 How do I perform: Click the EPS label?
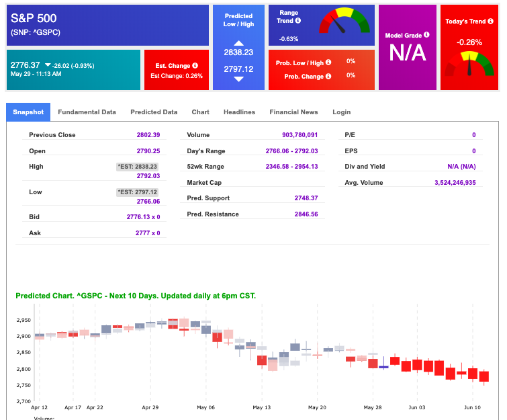(x=351, y=151)
